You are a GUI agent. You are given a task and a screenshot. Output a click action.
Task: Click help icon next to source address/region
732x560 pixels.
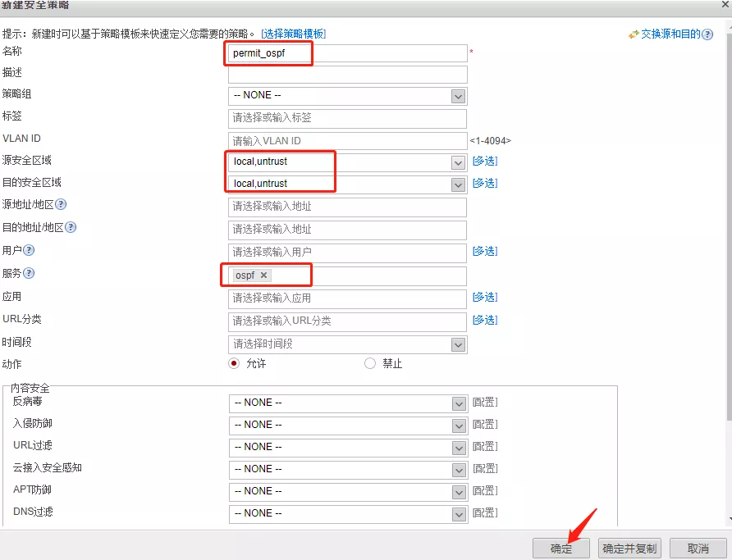click(x=60, y=205)
